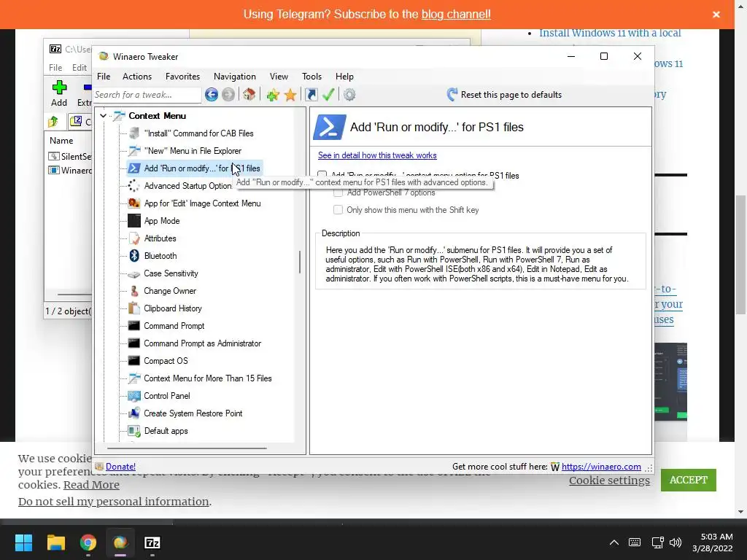Open the Tools menu
The width and height of the screenshot is (747, 560).
311,76
